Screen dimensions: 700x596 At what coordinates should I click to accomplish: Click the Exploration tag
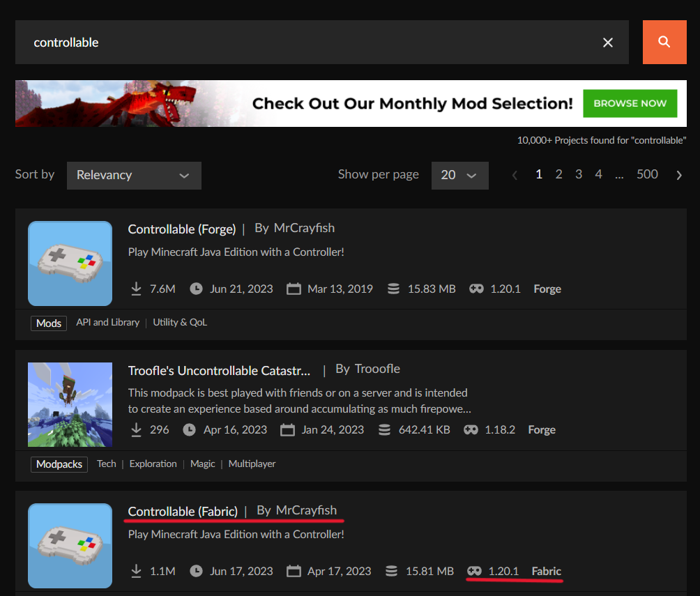(x=153, y=464)
